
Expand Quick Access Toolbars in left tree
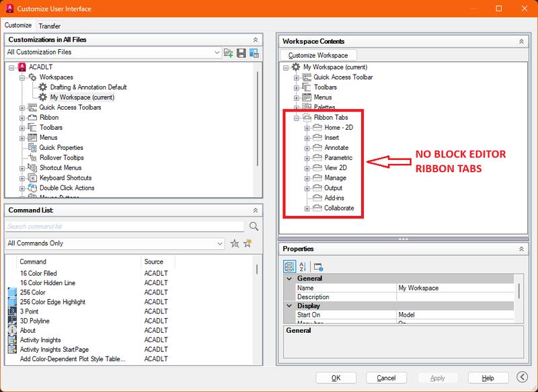(x=22, y=108)
